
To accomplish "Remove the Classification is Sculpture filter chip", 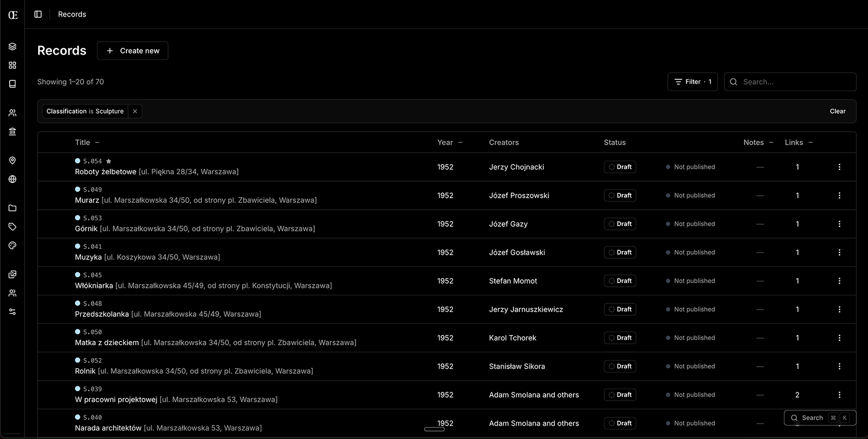I will tap(135, 111).
